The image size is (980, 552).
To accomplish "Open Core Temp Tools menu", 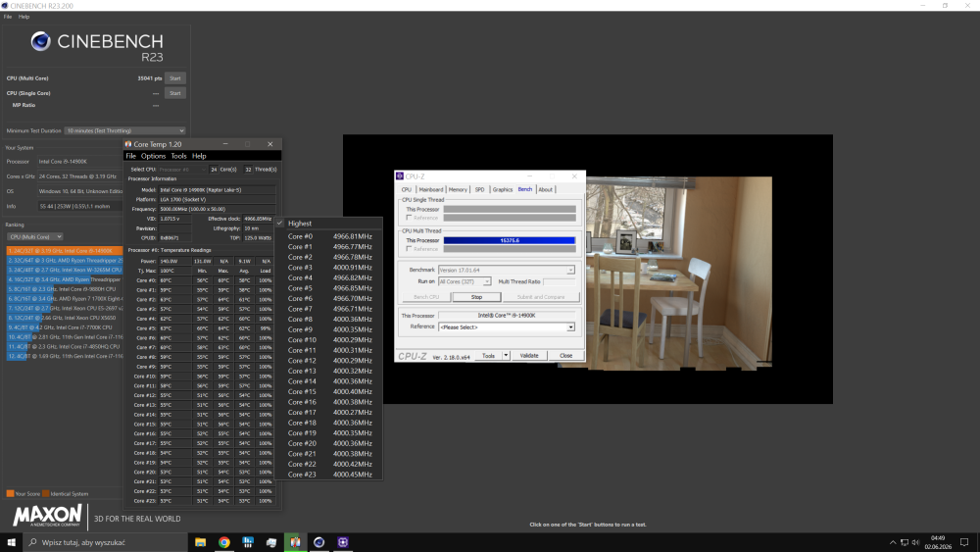I will pos(178,156).
